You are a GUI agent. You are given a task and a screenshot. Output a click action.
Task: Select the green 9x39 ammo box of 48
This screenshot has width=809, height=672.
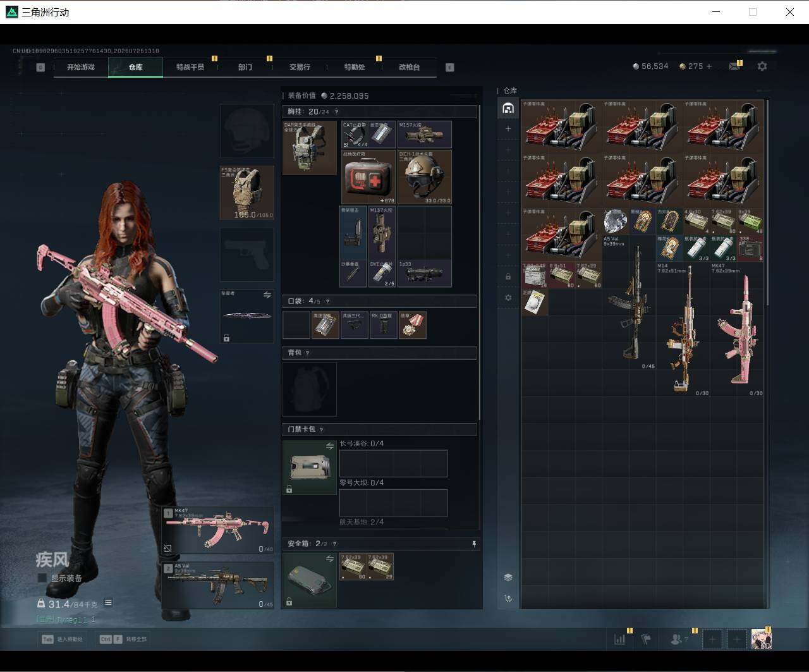[751, 221]
